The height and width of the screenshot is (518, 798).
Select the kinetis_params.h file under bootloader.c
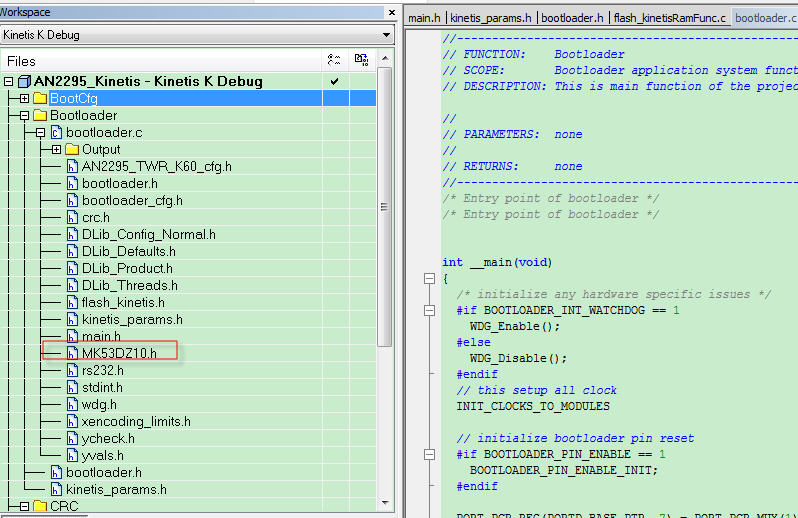132,320
